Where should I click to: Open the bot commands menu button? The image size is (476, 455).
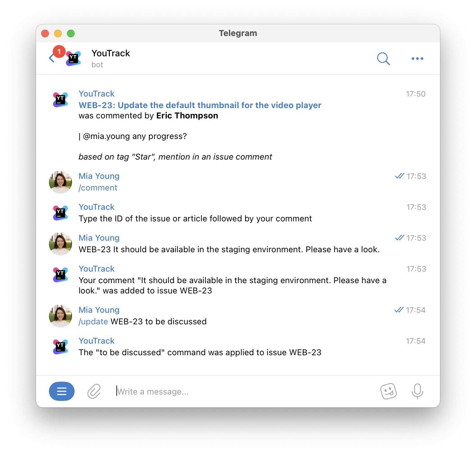(61, 391)
